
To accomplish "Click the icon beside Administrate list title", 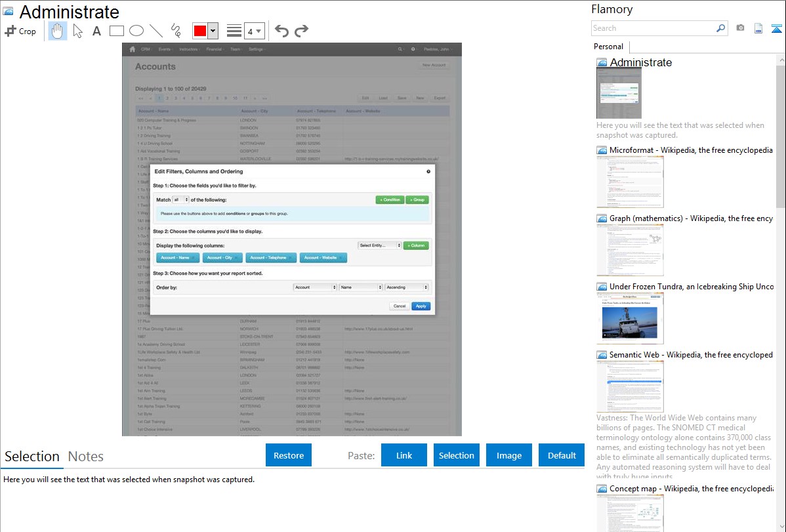I will coord(602,63).
